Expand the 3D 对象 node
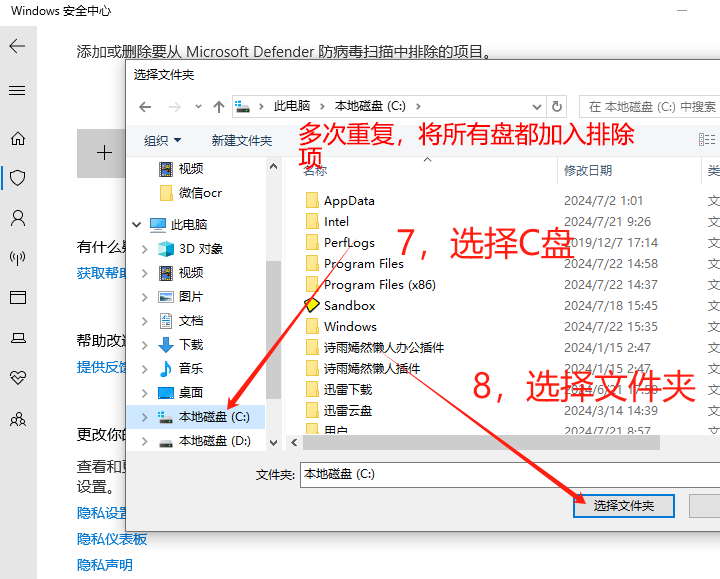 pos(145,249)
